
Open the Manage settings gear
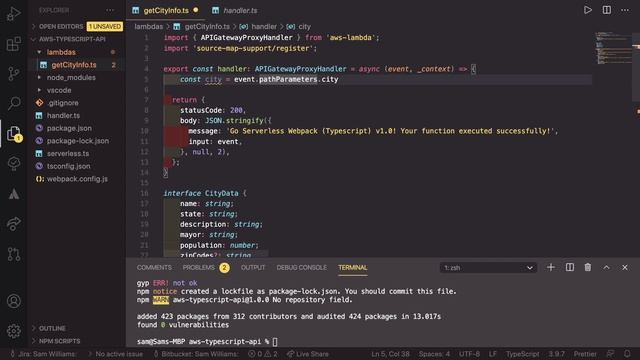[13, 331]
